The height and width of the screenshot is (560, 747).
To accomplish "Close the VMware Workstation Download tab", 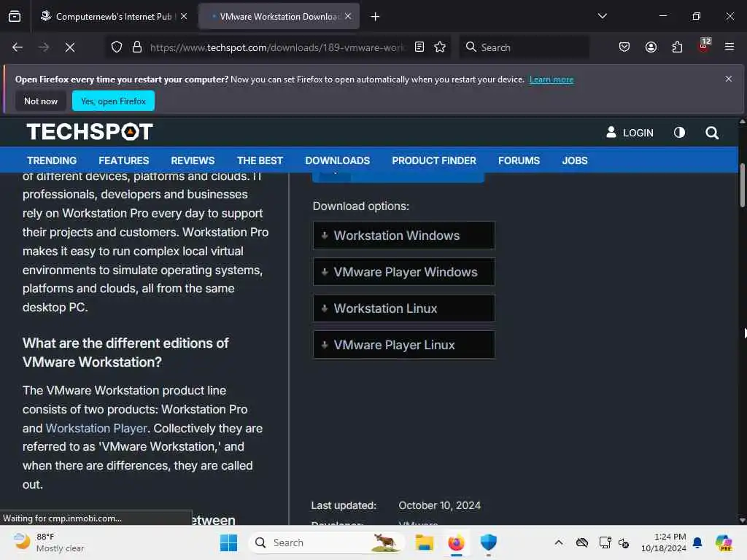I will (x=348, y=16).
